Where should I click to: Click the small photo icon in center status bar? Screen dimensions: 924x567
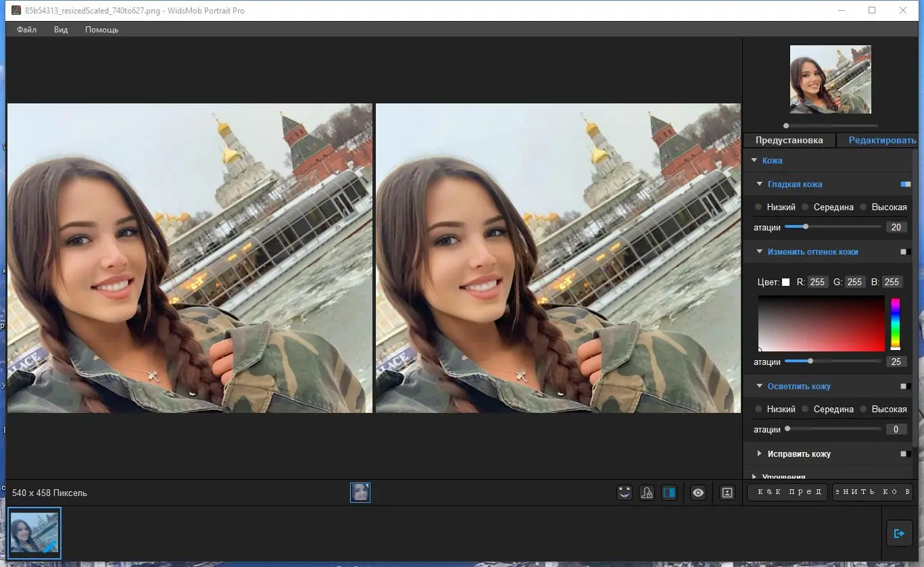tap(360, 492)
